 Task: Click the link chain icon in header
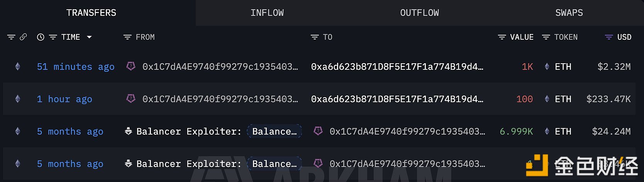(x=23, y=37)
